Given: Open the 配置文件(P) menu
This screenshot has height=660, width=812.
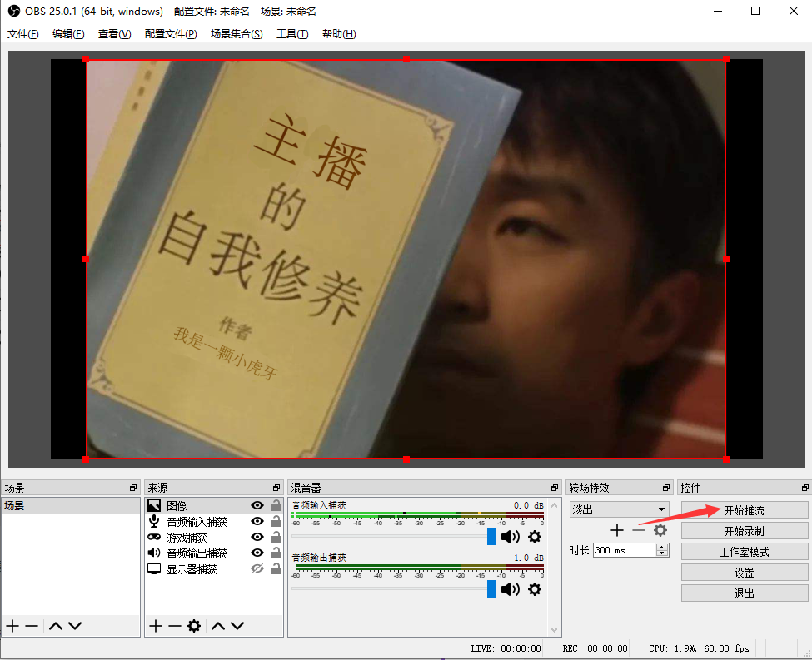Looking at the screenshot, I should tap(171, 34).
